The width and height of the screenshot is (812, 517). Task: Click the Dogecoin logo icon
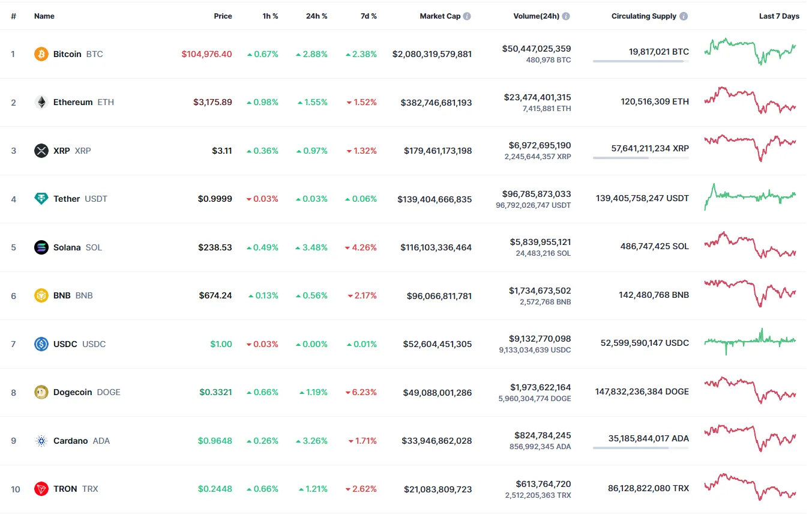41,392
